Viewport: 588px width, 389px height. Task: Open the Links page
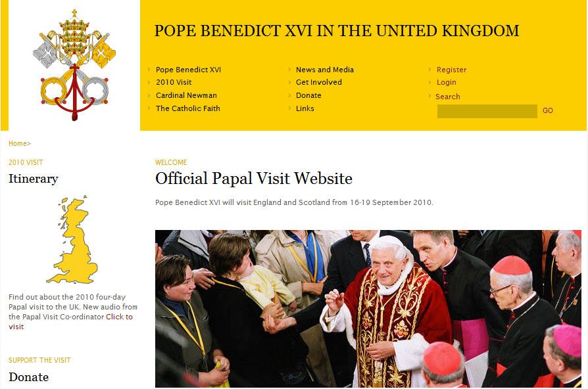pos(305,108)
